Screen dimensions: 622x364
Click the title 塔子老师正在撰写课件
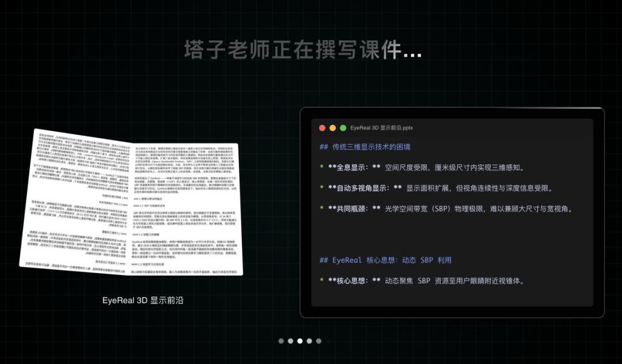[302, 50]
